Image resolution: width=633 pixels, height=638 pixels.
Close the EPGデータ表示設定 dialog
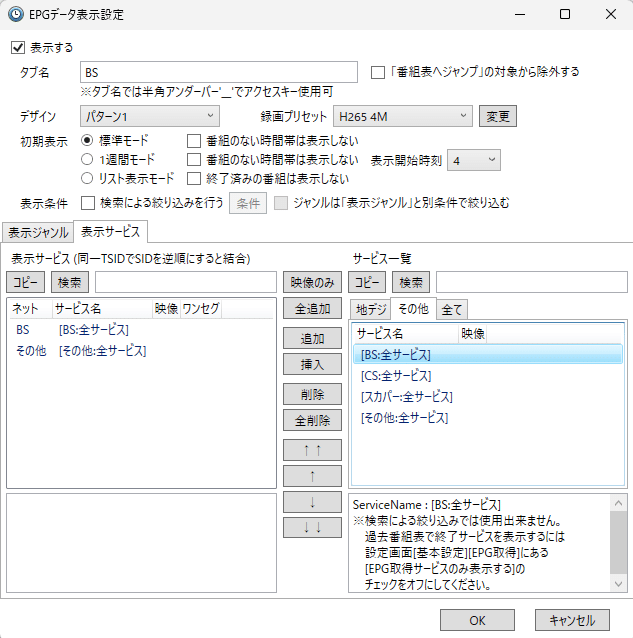pos(611,14)
